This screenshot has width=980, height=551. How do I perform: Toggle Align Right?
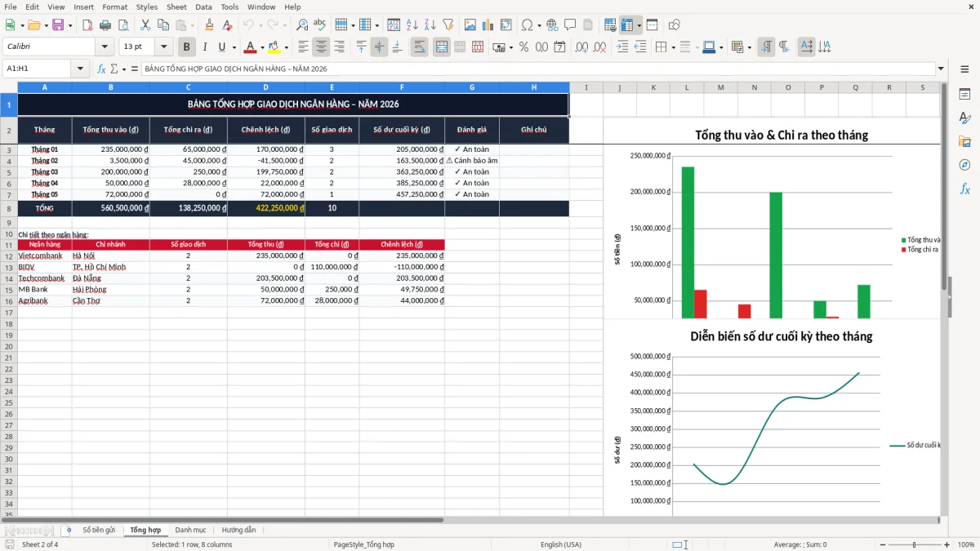[339, 47]
